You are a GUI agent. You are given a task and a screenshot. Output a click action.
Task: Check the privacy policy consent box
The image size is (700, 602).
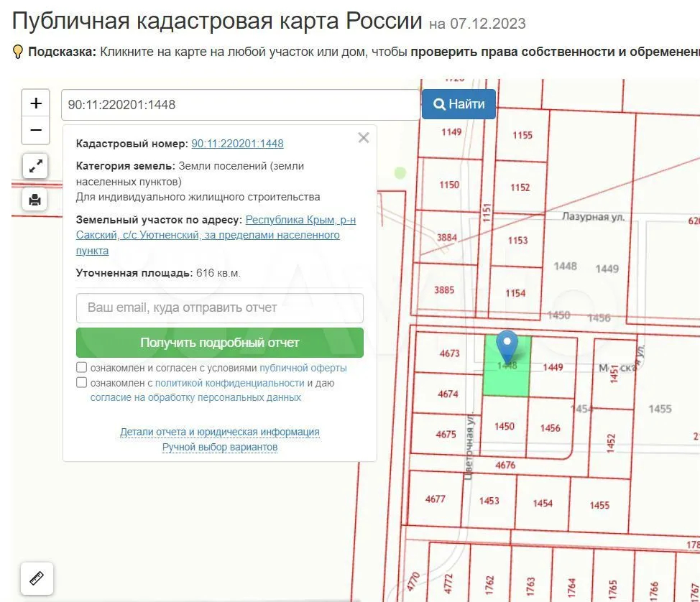point(82,383)
